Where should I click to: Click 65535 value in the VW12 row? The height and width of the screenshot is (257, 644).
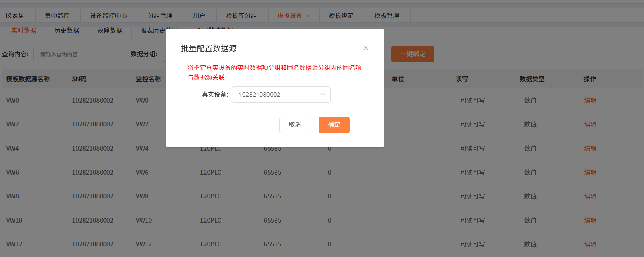point(273,244)
